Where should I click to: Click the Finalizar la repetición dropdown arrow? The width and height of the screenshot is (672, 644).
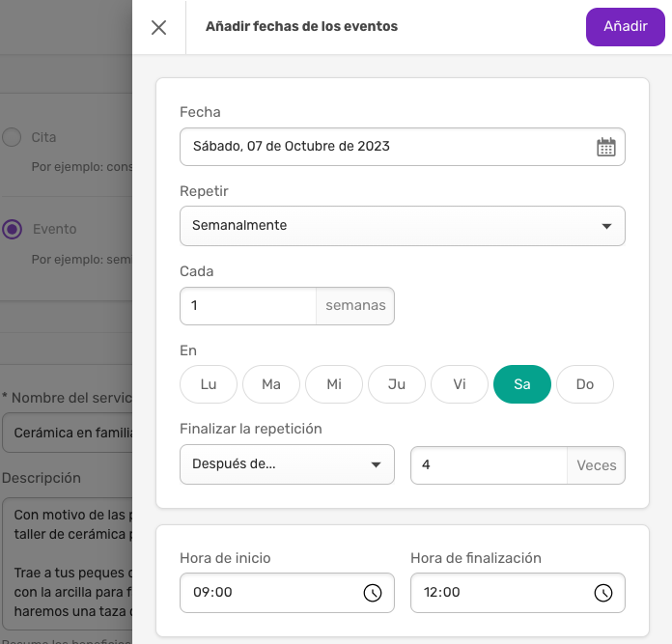(376, 465)
